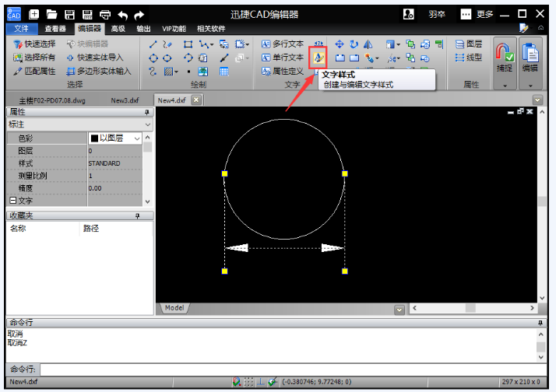556x392 pixels.
Task: Click the Quick Select (快速选择) tool
Action: [x=34, y=44]
